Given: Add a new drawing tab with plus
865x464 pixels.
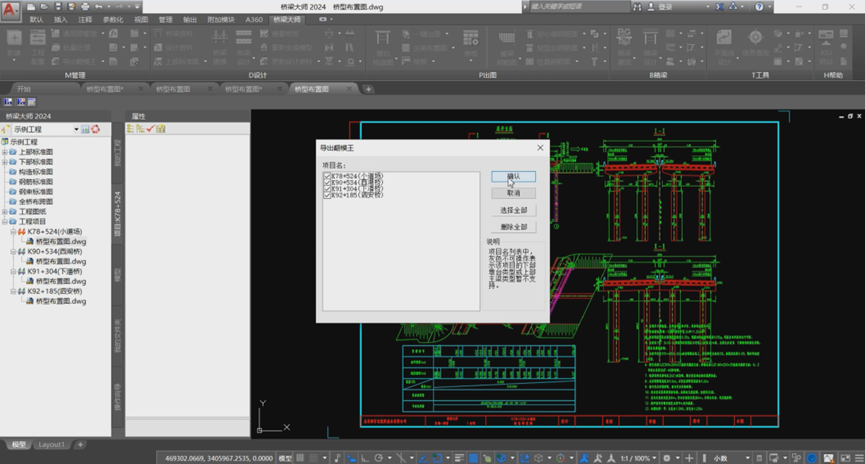Looking at the screenshot, I should (369, 89).
